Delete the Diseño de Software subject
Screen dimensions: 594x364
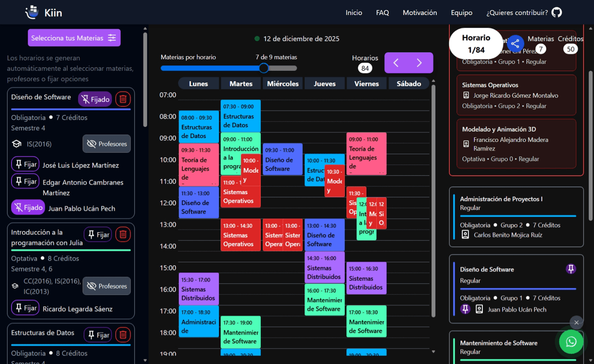123,99
